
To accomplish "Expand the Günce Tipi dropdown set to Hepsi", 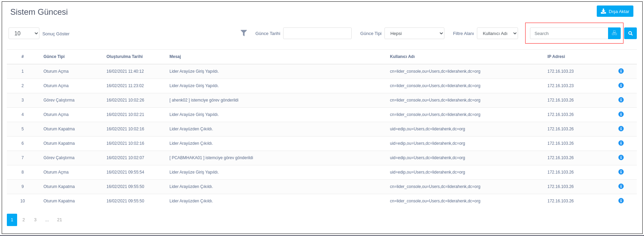I will click(414, 33).
